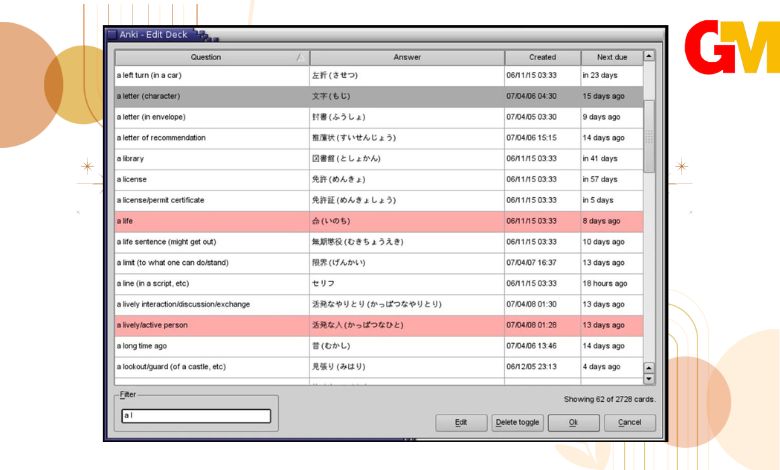Viewport: 780px width, 470px height.
Task: Click the answer cell reading みはり
Action: tap(407, 367)
